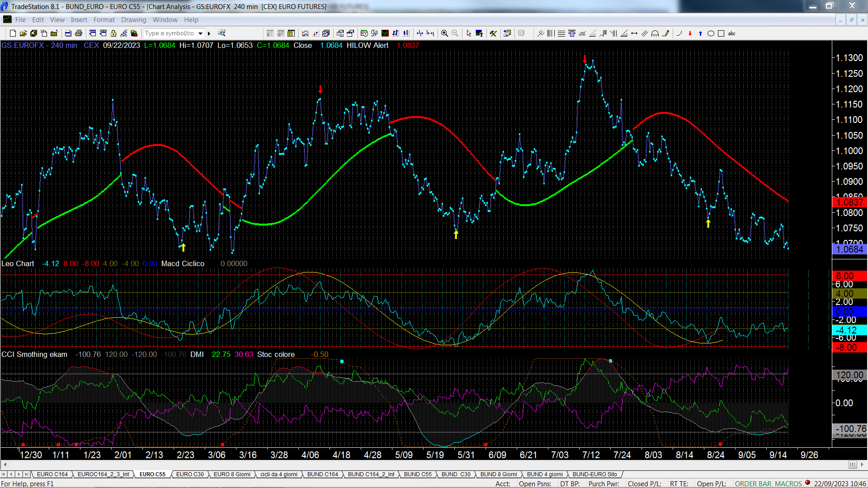Open the hammer and wrench tools icon

click(493, 33)
